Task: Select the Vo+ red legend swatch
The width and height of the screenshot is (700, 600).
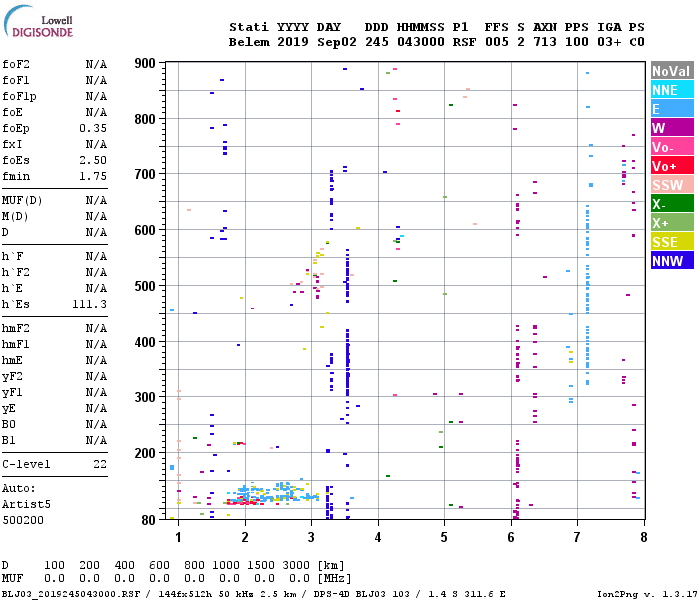Action: point(672,166)
